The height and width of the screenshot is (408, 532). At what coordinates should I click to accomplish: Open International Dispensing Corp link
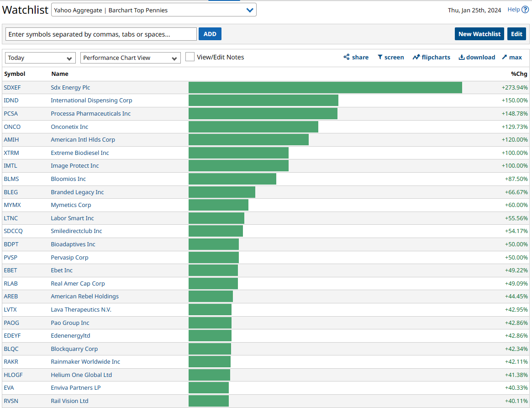(91, 101)
